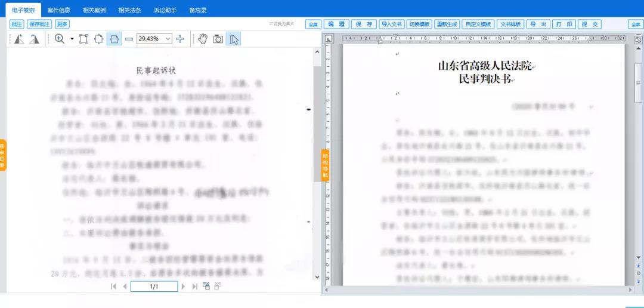The image size is (644, 308).
Task: Click PDF viewer scroll-down arrow
Action: [317, 277]
